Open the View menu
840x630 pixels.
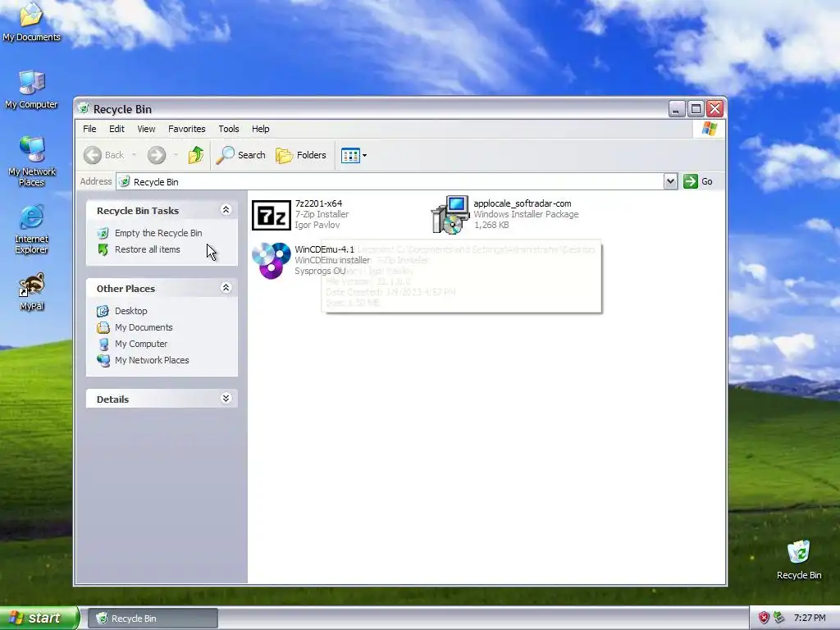[146, 129]
